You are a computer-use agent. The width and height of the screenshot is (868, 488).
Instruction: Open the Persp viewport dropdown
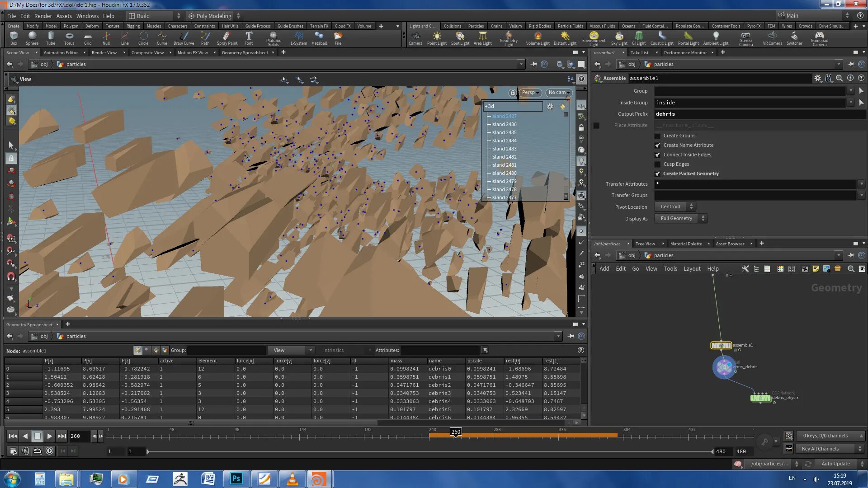pos(530,93)
